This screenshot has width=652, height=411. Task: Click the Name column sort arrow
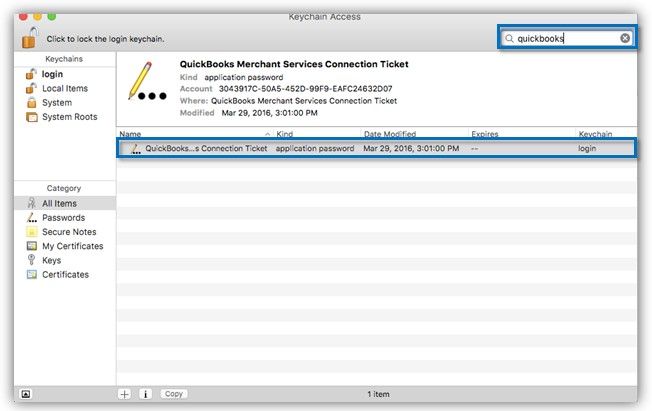(x=267, y=134)
